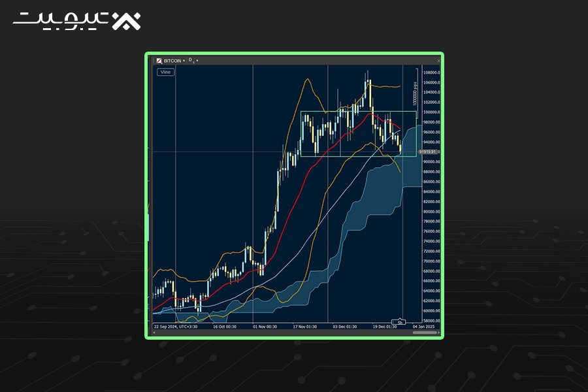
Task: Click the 80000.00 price axis label
Action: point(432,212)
